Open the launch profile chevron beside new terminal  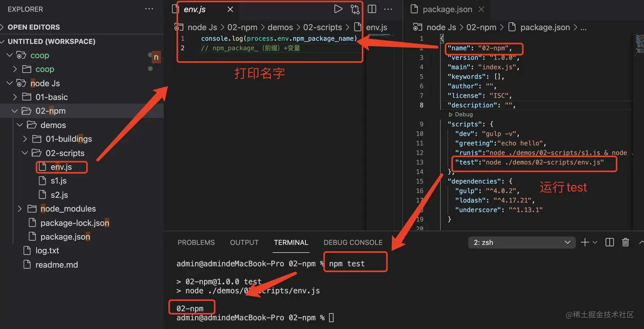(x=595, y=242)
